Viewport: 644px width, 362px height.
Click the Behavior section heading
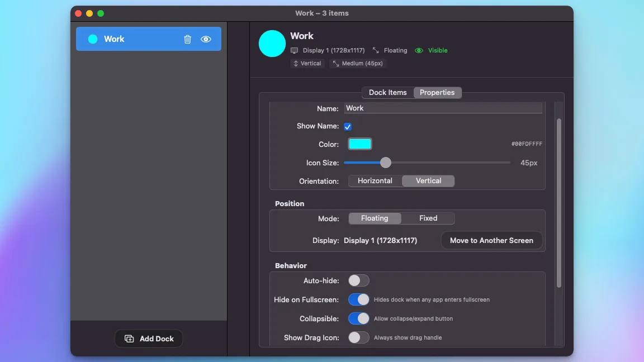[291, 265]
